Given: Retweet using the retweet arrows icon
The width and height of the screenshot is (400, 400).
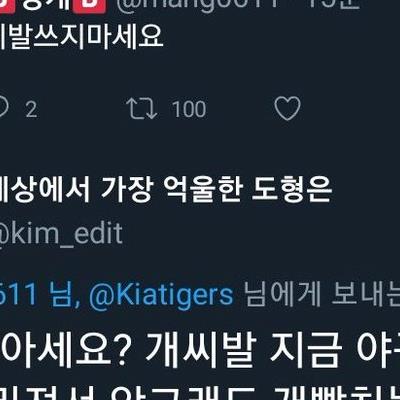Looking at the screenshot, I should pyautogui.click(x=142, y=109).
